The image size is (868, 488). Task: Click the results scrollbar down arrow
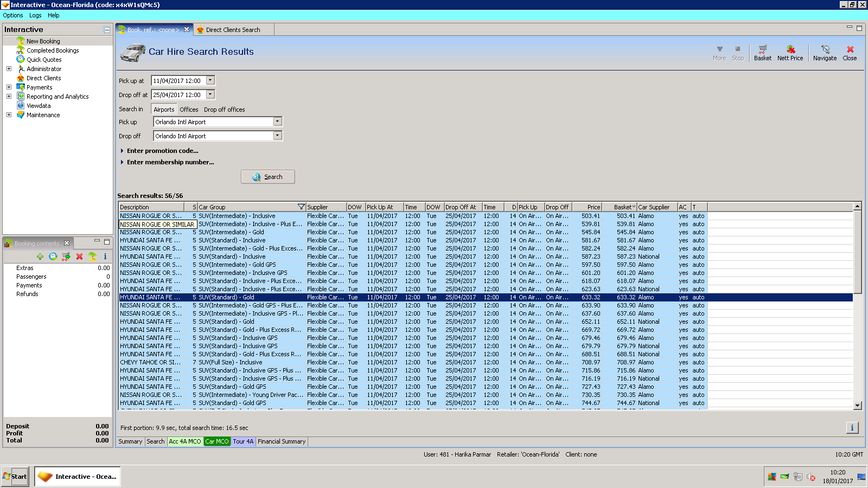click(857, 405)
